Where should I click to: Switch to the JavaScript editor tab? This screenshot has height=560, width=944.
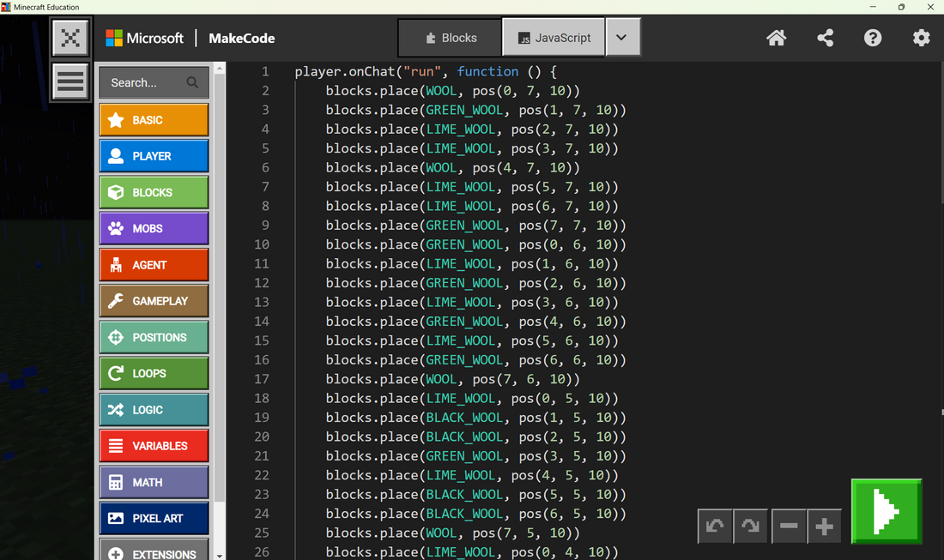pyautogui.click(x=554, y=38)
